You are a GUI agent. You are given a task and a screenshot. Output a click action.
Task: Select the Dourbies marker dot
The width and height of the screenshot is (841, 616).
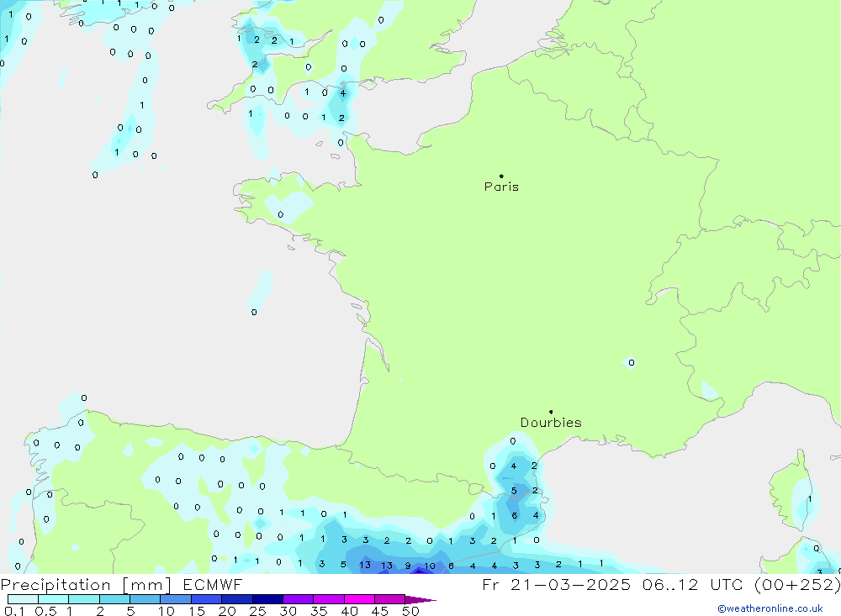[x=551, y=412]
